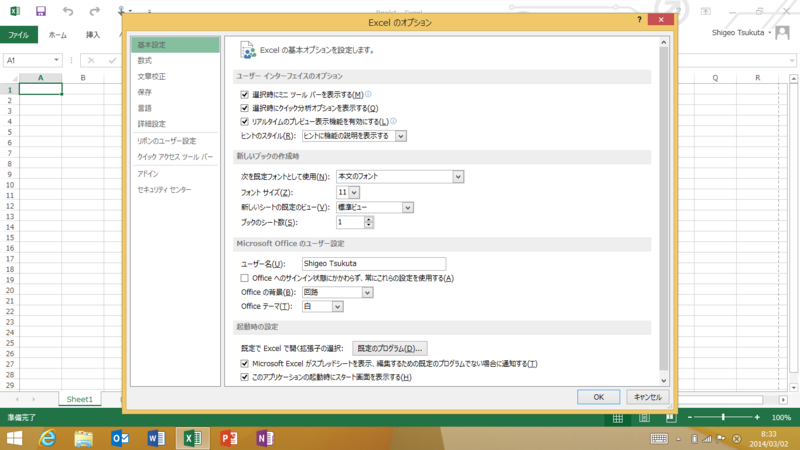Click the zoom out minus button
This screenshot has width=800, height=450.
coord(690,417)
